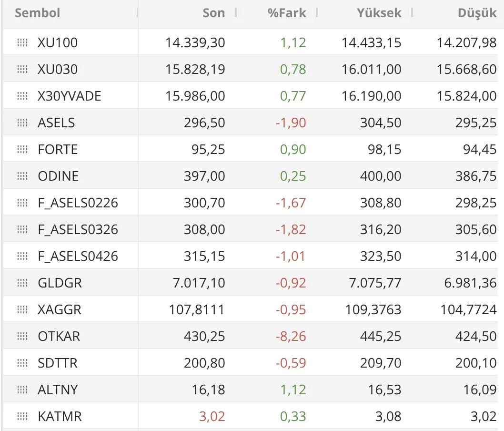Click the grip icon next to XAGGR
This screenshot has height=431, width=504.
(22, 310)
